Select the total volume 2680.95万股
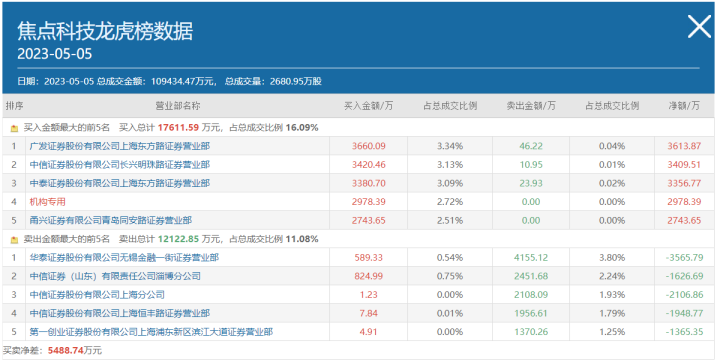 click(296, 81)
